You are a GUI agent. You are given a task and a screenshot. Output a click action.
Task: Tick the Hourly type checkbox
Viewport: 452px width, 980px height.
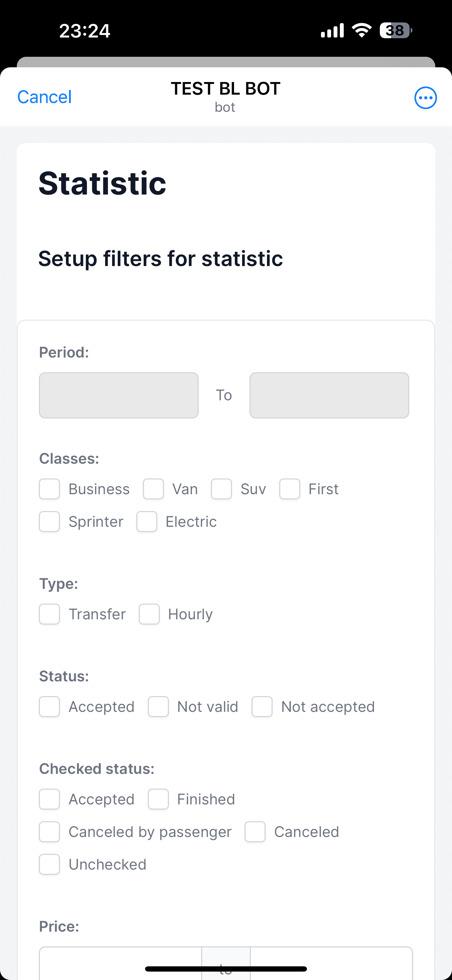(x=149, y=614)
